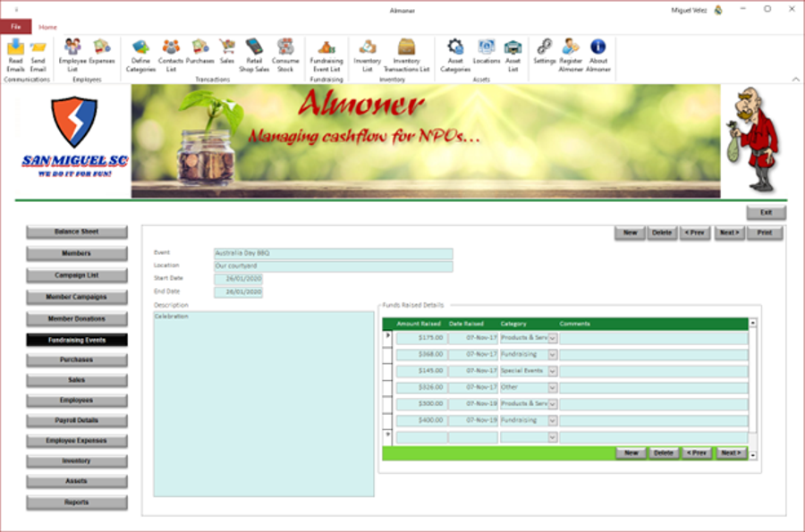Open category dropdown for $145.00 row
This screenshot has height=532, width=805.
(x=553, y=371)
